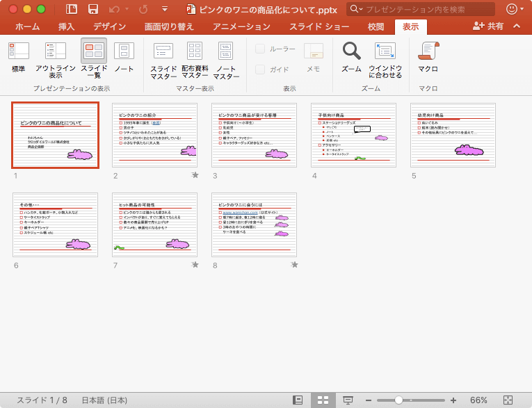Open the Slide Show (スライドショー) tab
The height and width of the screenshot is (408, 532).
pyautogui.click(x=319, y=26)
